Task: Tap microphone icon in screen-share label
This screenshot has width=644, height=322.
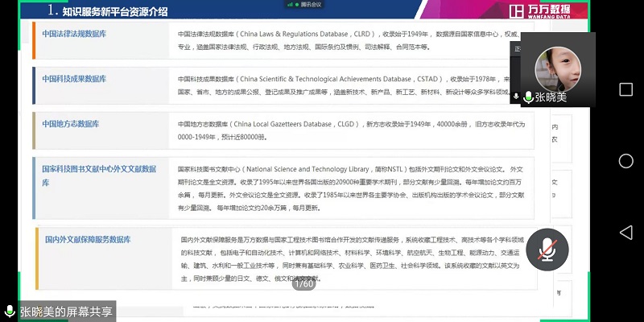Action: click(10, 311)
